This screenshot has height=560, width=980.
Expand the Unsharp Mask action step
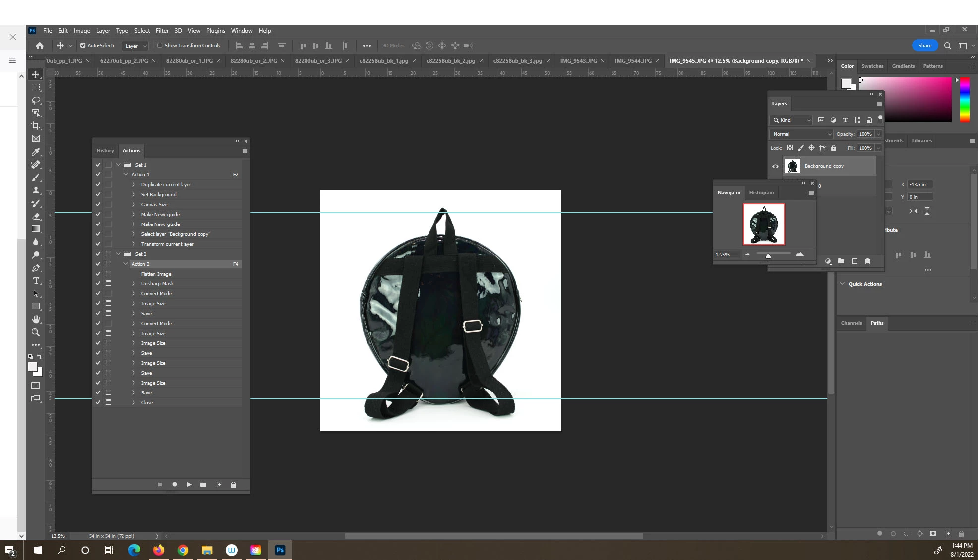point(133,283)
